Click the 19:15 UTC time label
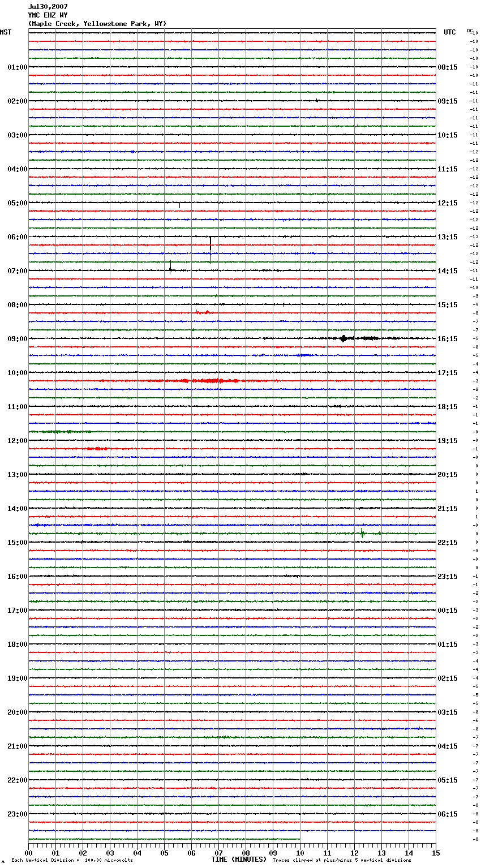 coord(448,441)
